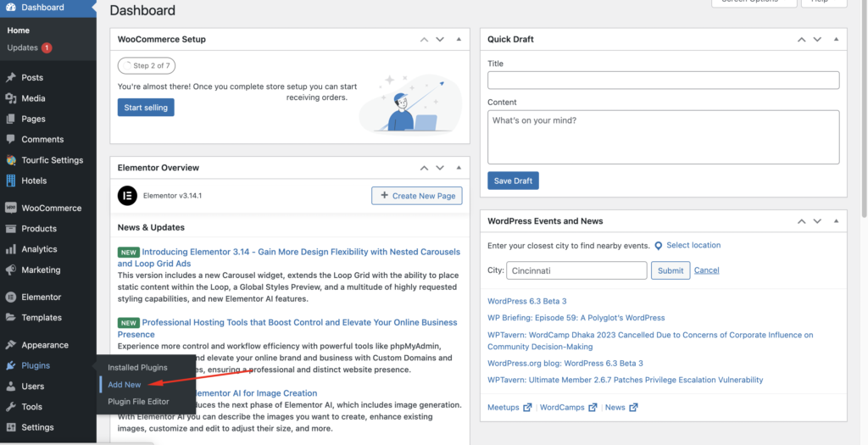Click the Save Draft button
868x445 pixels.
pyautogui.click(x=513, y=181)
